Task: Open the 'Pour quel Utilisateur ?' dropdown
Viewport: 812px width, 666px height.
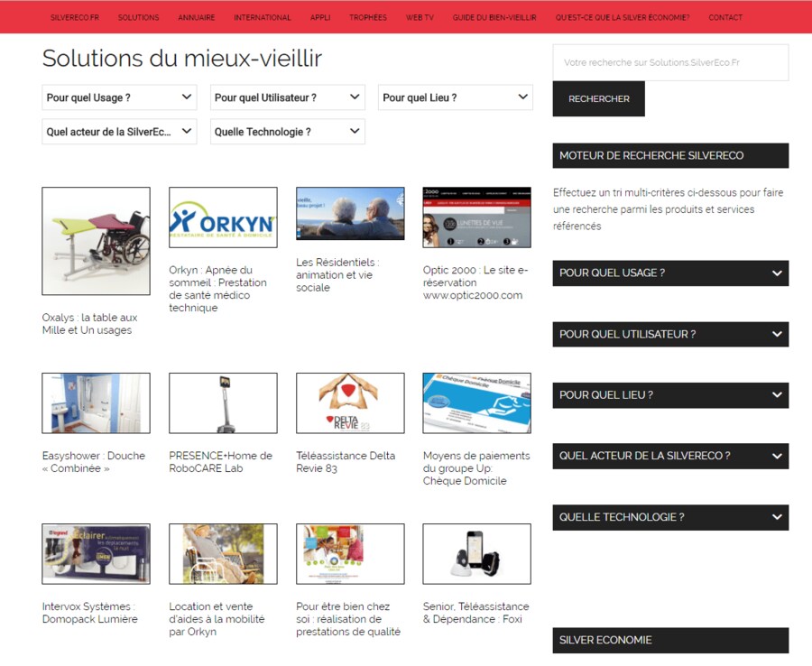Action: (287, 97)
